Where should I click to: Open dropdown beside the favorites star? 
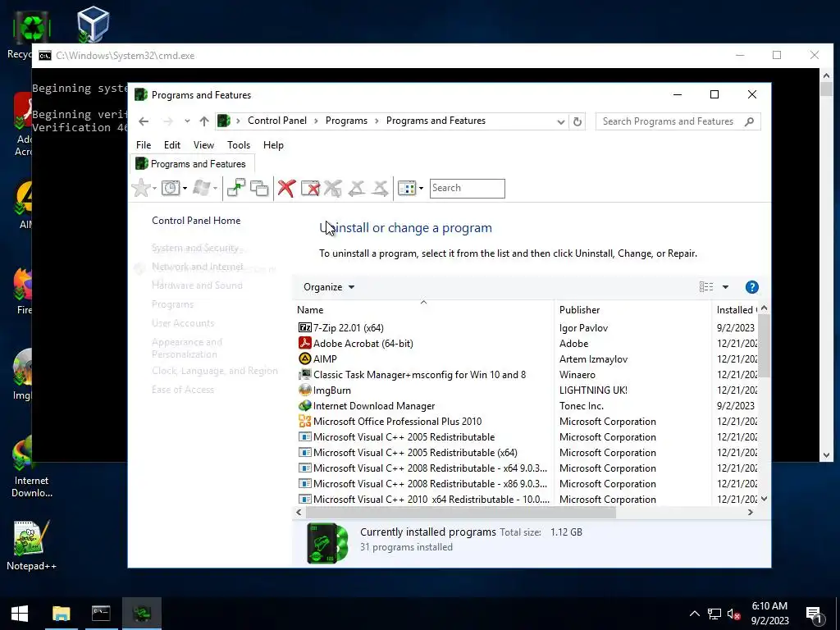pos(154,188)
